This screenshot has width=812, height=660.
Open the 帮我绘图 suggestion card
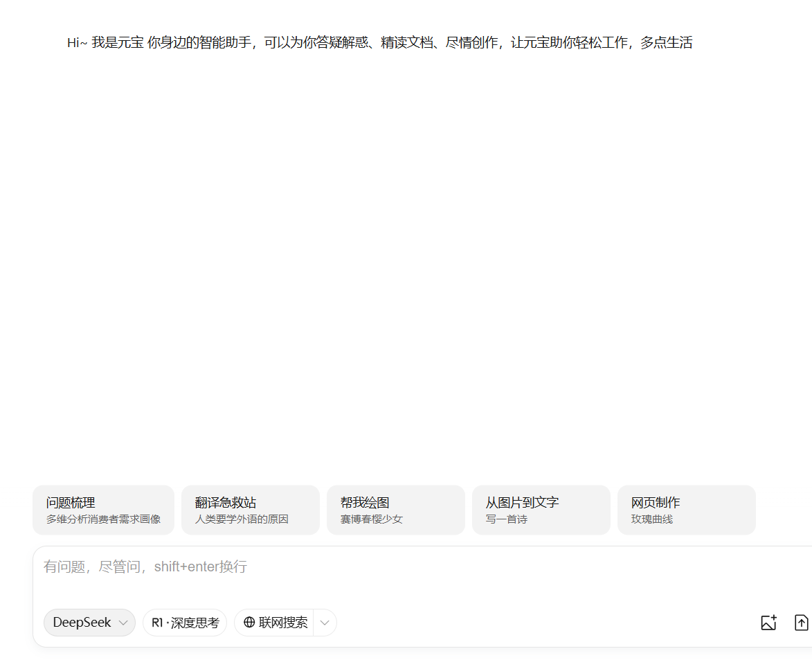[395, 510]
